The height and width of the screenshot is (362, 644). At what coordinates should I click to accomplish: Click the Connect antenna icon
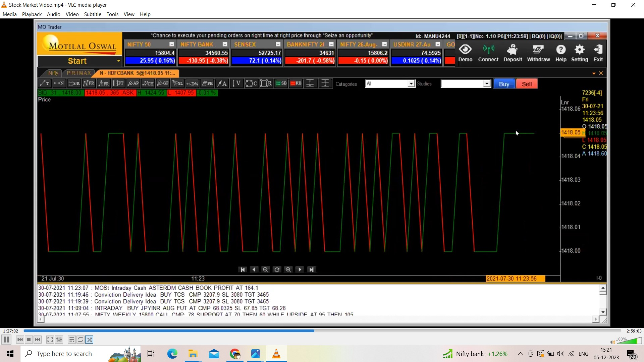click(488, 53)
